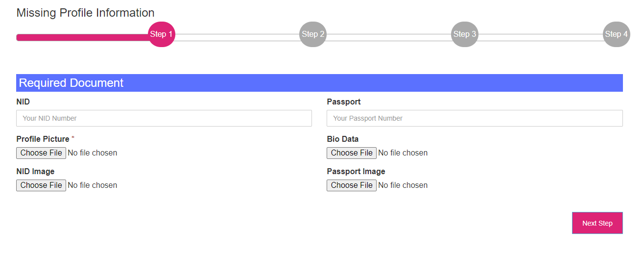Select the Profile Picture field label

[43, 139]
